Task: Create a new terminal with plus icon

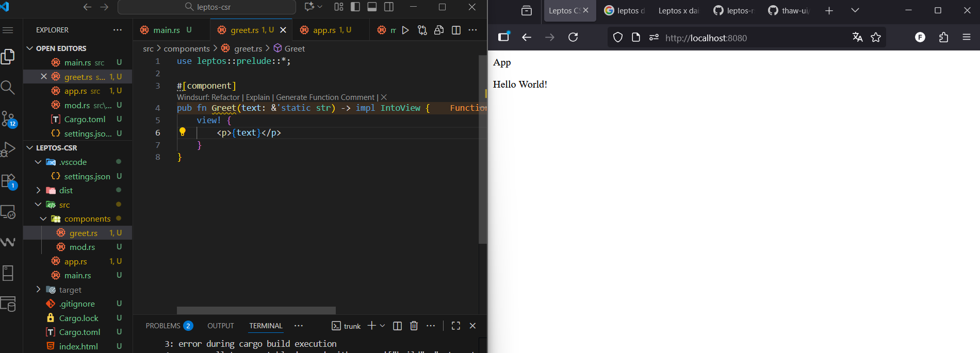Action: tap(371, 326)
